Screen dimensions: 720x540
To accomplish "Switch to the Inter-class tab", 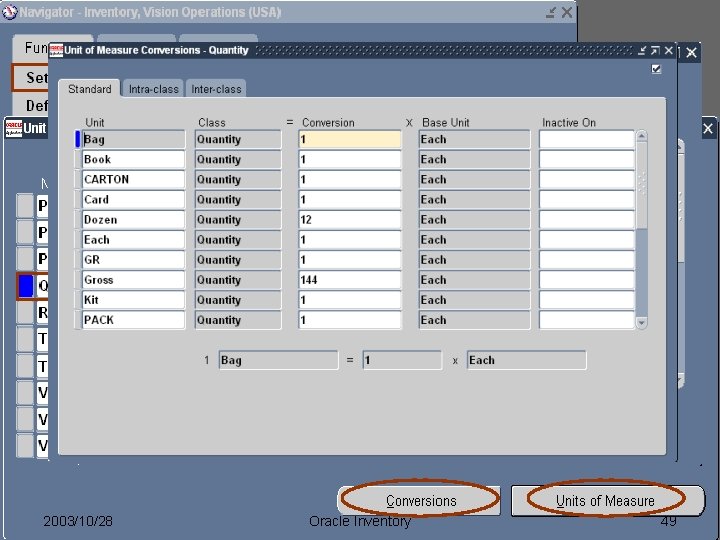I will tap(216, 89).
